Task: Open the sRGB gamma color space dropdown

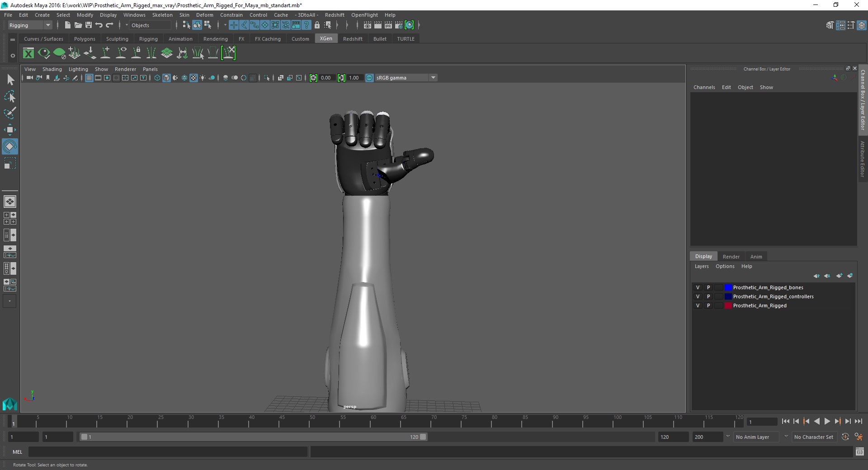Action: pos(406,78)
